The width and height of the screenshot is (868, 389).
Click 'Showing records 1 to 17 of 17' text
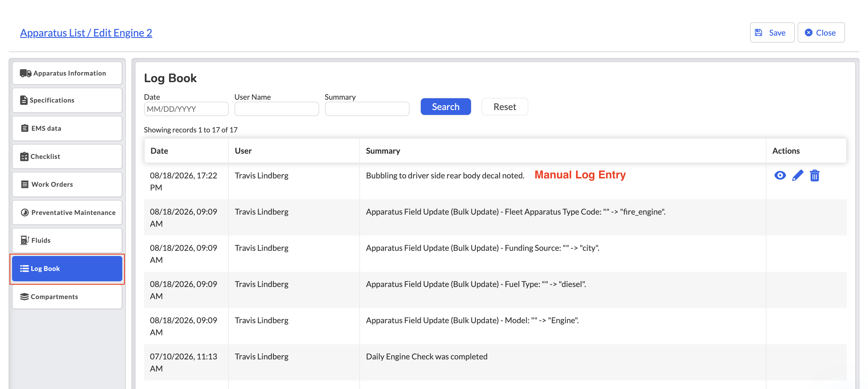click(191, 130)
